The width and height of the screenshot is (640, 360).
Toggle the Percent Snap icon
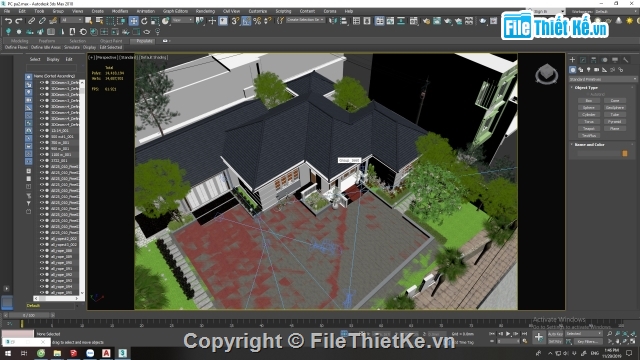[257, 21]
